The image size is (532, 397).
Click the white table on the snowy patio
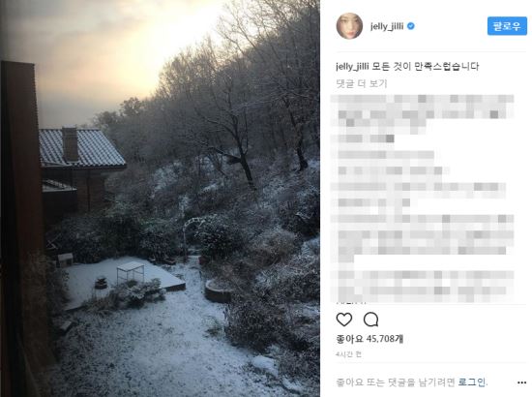coord(131,273)
